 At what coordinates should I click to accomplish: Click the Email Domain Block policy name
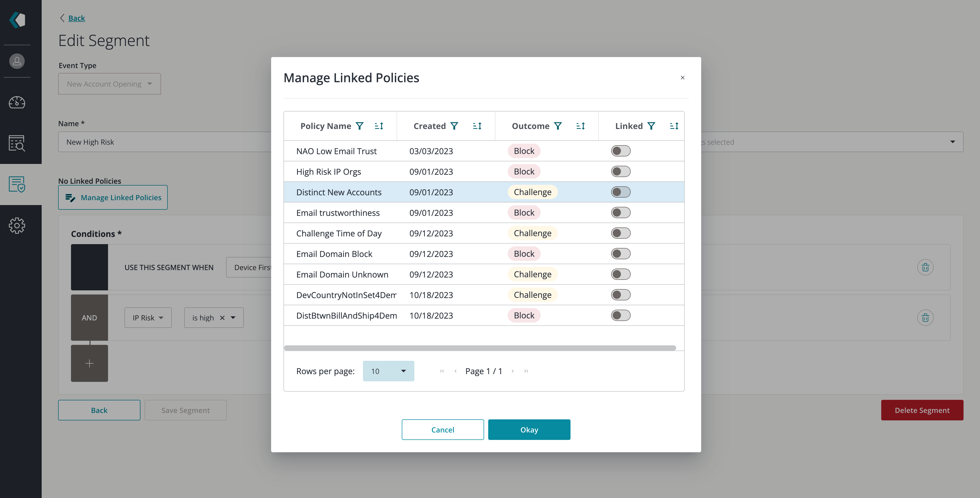(x=334, y=254)
